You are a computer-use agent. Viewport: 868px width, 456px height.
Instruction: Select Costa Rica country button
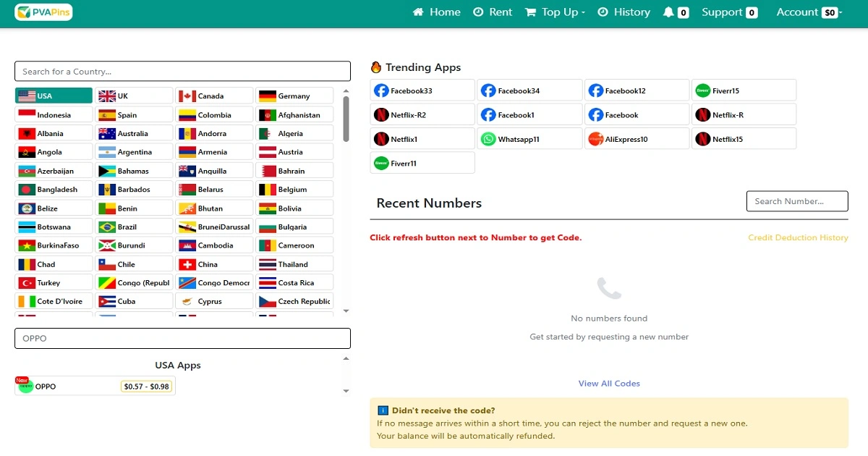pos(294,282)
